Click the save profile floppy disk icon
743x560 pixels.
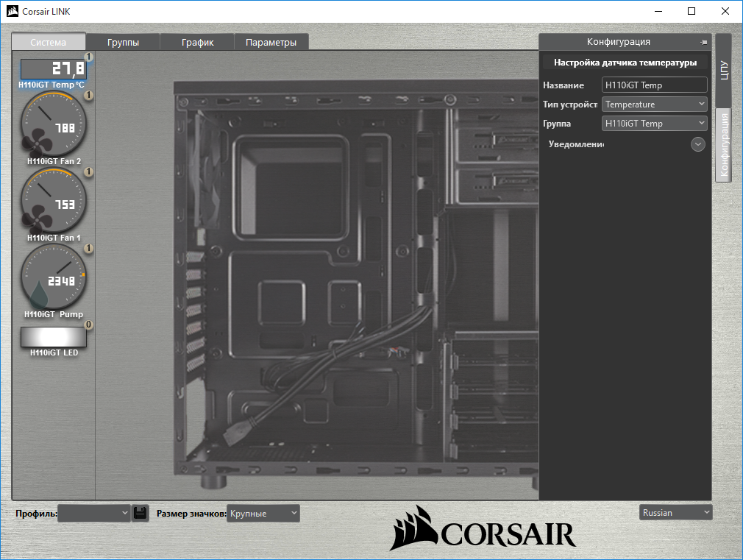click(141, 513)
